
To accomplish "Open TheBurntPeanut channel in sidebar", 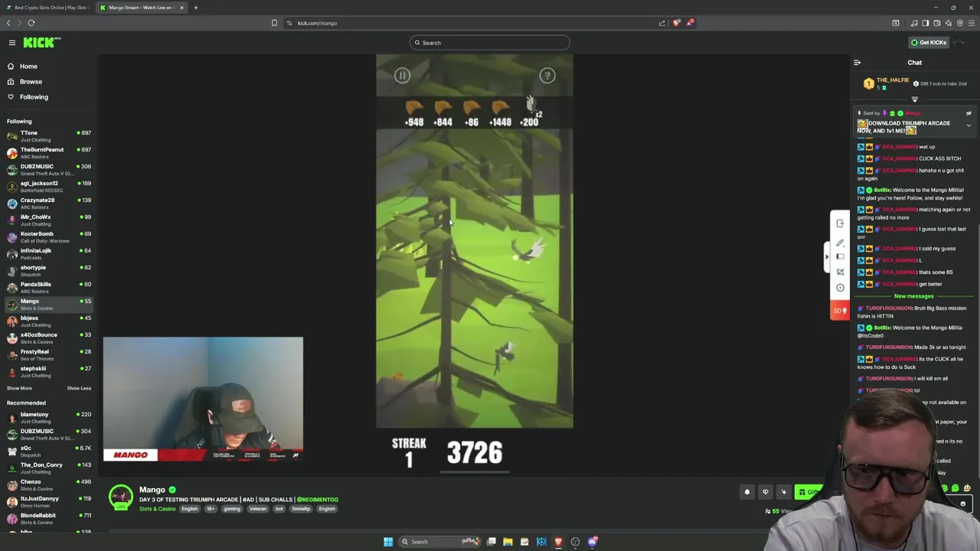I will [x=47, y=153].
